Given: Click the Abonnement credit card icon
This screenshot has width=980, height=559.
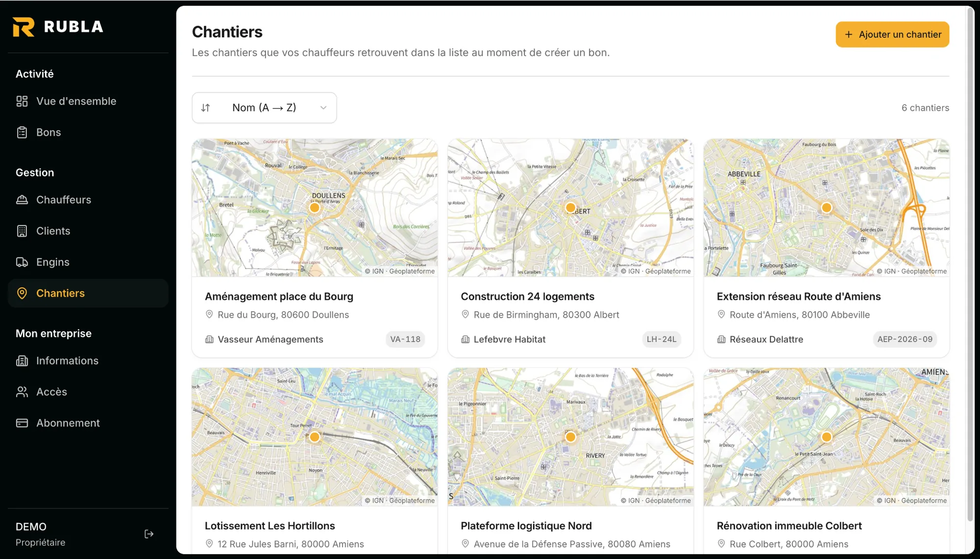Looking at the screenshot, I should (x=22, y=423).
